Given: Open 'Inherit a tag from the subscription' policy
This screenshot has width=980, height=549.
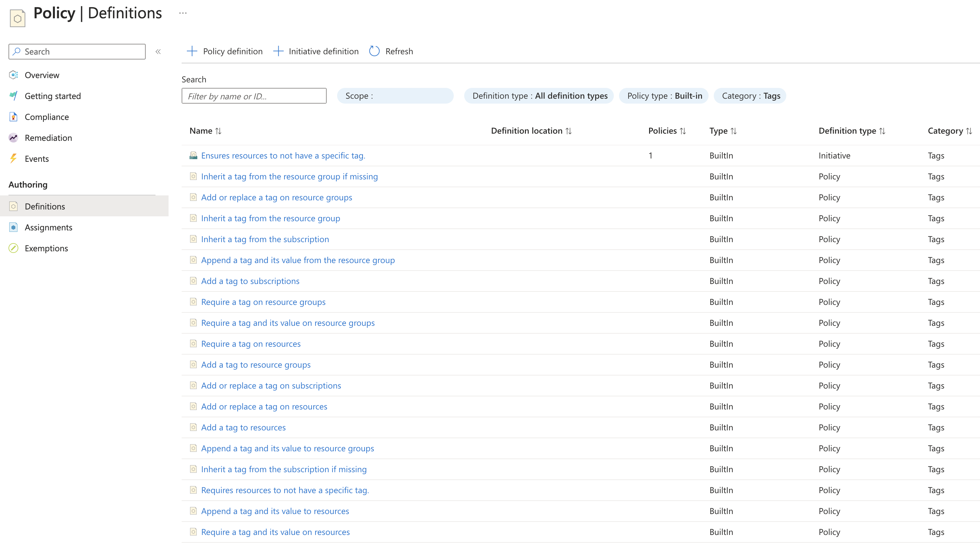Looking at the screenshot, I should (265, 239).
